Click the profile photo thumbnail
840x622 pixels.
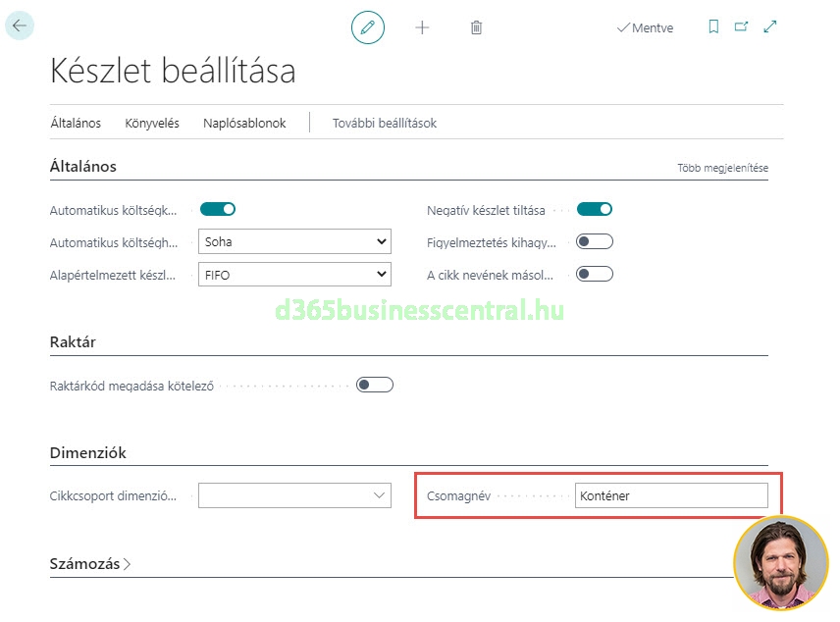(780, 563)
